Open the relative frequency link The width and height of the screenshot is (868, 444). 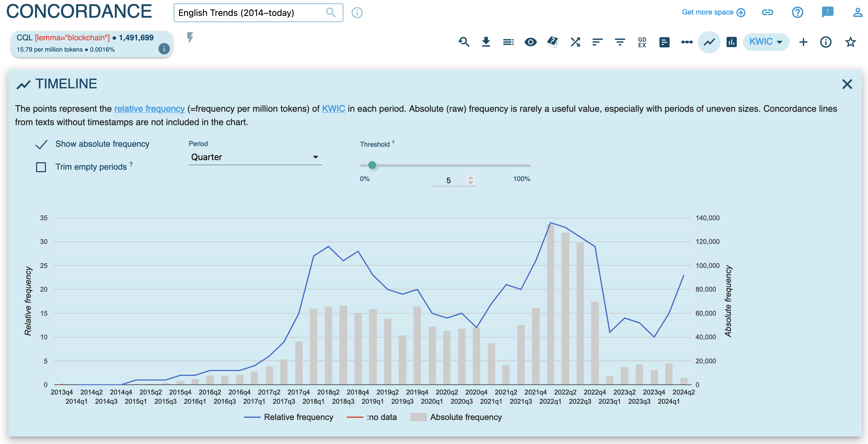149,109
